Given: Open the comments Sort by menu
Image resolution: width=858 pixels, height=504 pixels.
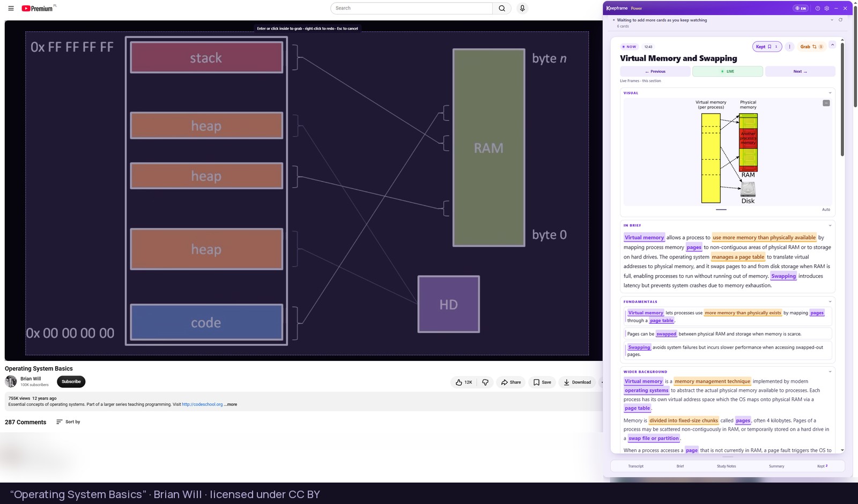Looking at the screenshot, I should click(x=68, y=422).
